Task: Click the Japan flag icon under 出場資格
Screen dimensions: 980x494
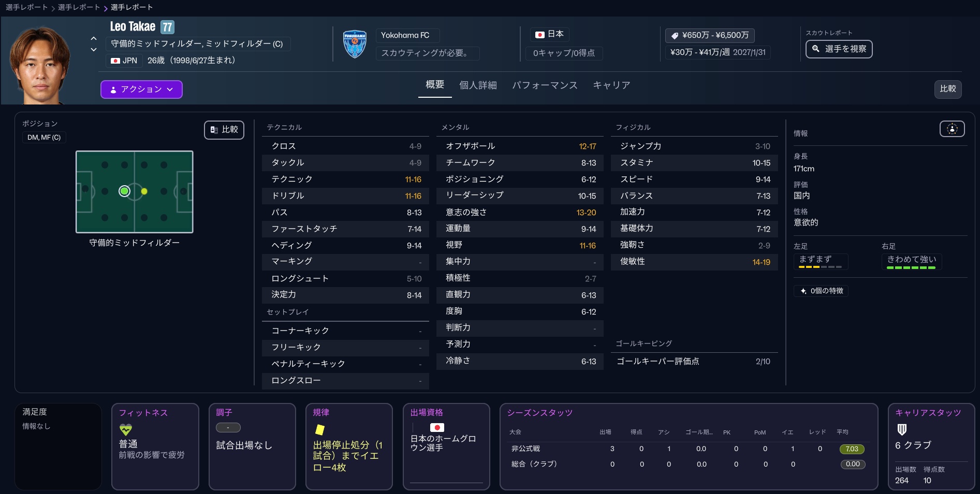Action: pos(437,427)
